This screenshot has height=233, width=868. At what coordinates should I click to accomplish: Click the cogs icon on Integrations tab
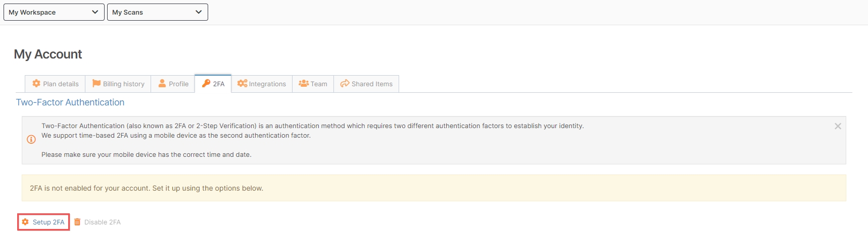tap(243, 83)
